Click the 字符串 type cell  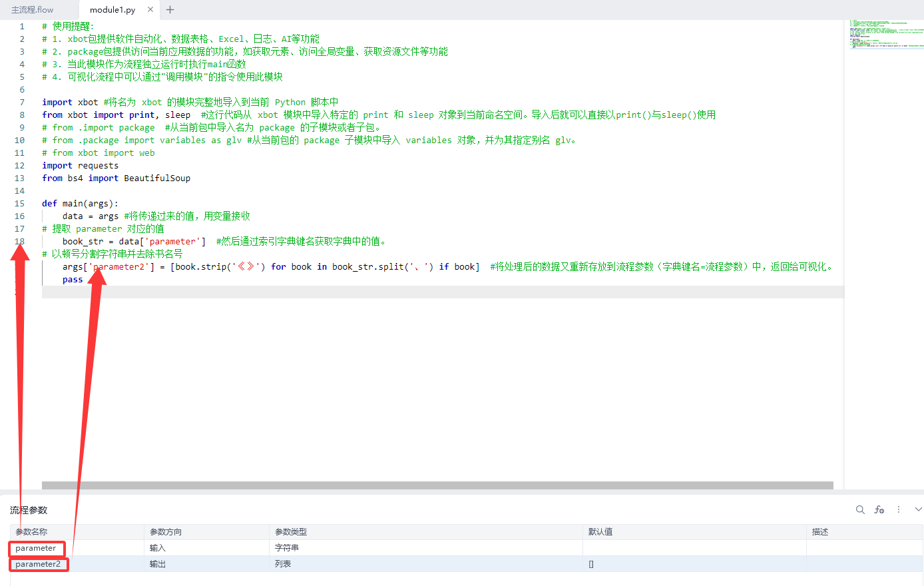tap(287, 548)
